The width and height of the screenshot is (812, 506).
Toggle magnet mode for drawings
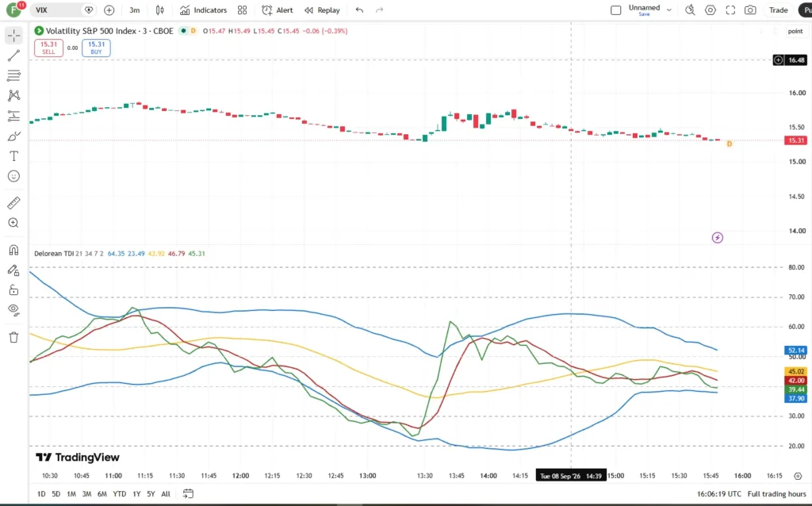pyautogui.click(x=14, y=250)
